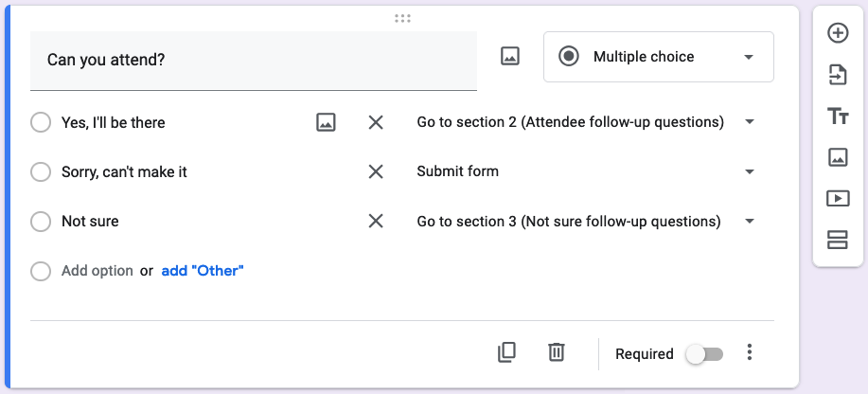868x394 pixels.
Task: Click the "Can you attend?" question field
Action: pos(254,61)
